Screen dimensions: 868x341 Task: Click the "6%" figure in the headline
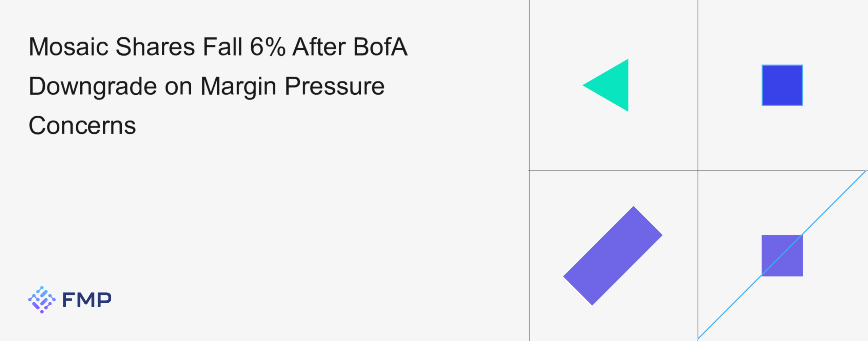pyautogui.click(x=268, y=47)
